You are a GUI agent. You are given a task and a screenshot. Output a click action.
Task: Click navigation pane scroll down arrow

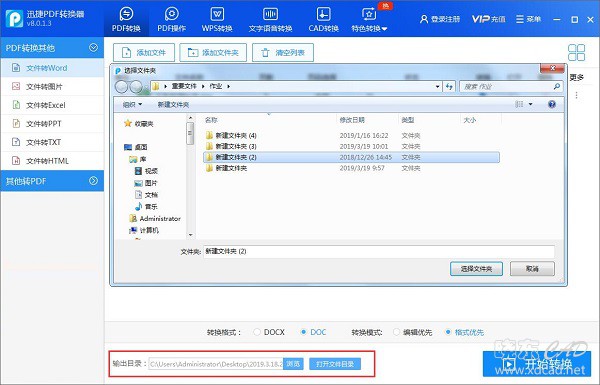click(190, 235)
